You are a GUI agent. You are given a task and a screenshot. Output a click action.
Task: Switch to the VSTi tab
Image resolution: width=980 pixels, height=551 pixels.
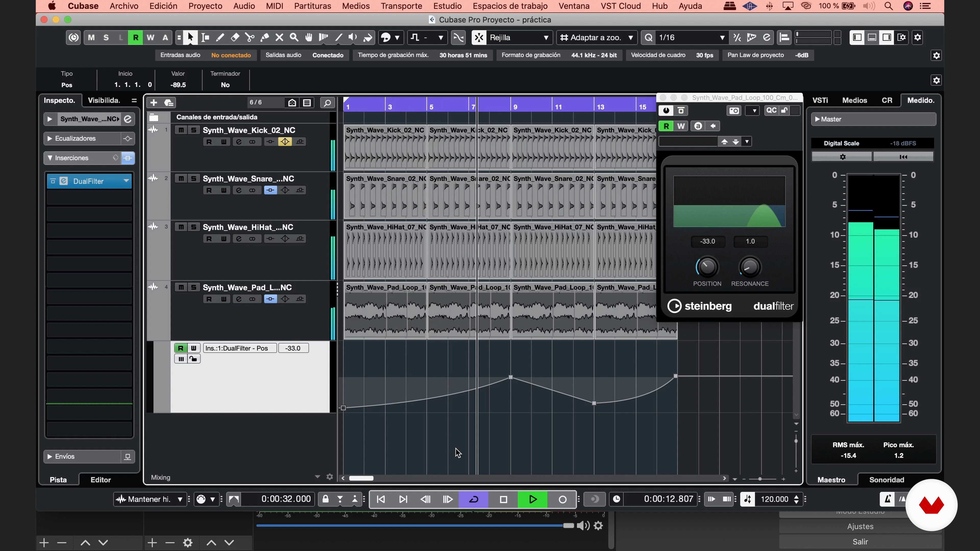820,101
